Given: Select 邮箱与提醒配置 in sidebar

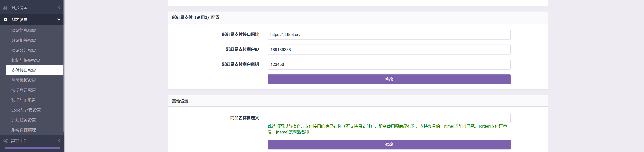Looking at the screenshot, I should coord(26,61).
